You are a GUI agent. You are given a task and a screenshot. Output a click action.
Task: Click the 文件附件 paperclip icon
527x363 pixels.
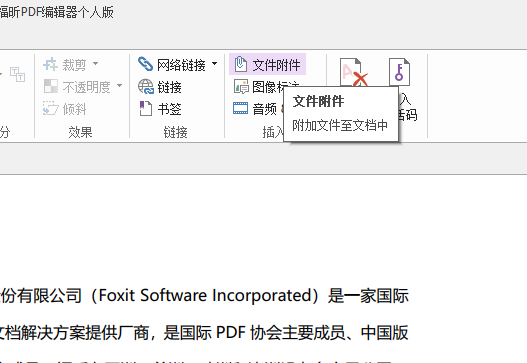tap(241, 64)
